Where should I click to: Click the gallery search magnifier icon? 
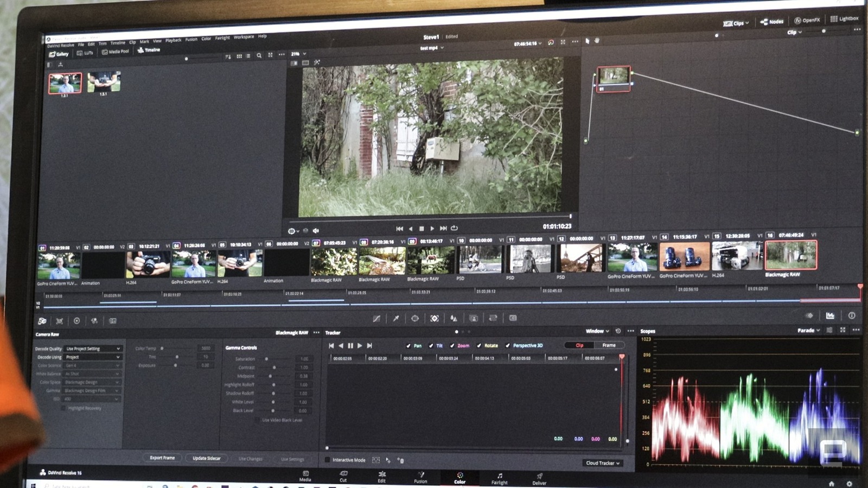point(259,56)
